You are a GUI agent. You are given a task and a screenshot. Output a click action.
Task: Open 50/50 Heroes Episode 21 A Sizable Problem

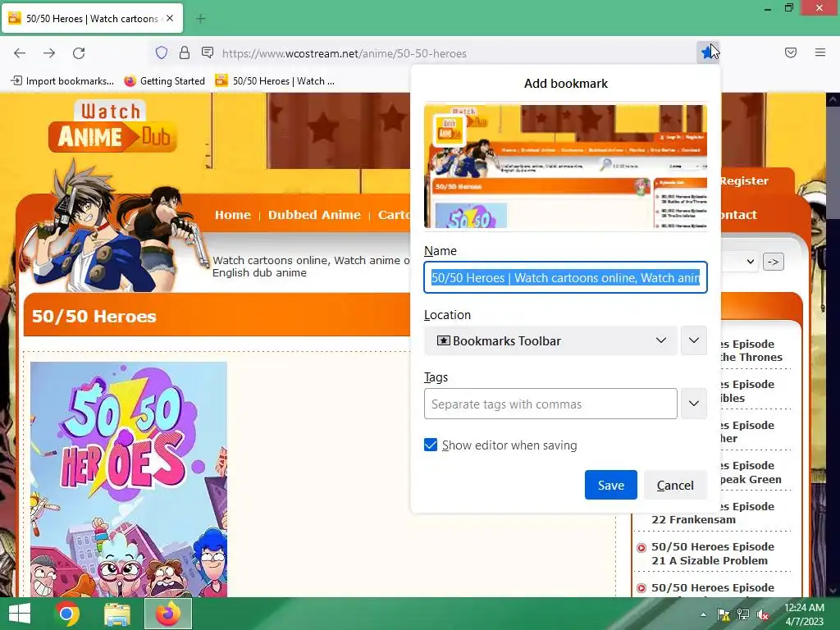point(713,554)
